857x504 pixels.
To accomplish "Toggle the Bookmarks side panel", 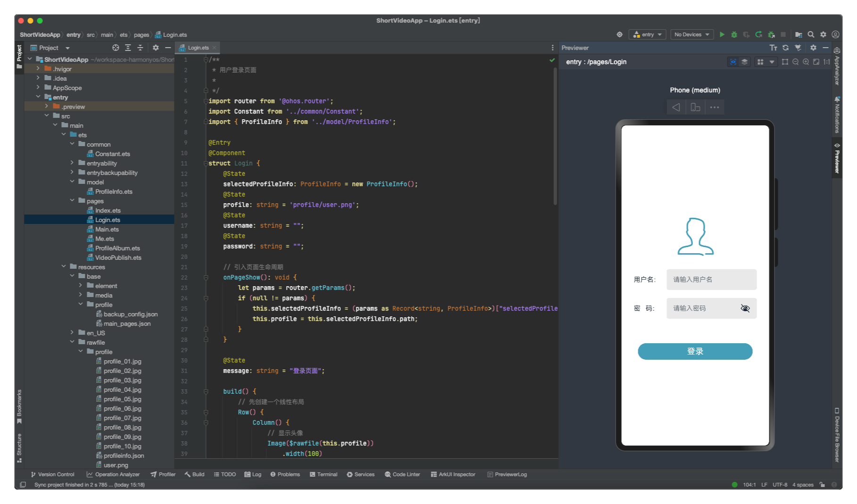I will 19,406.
